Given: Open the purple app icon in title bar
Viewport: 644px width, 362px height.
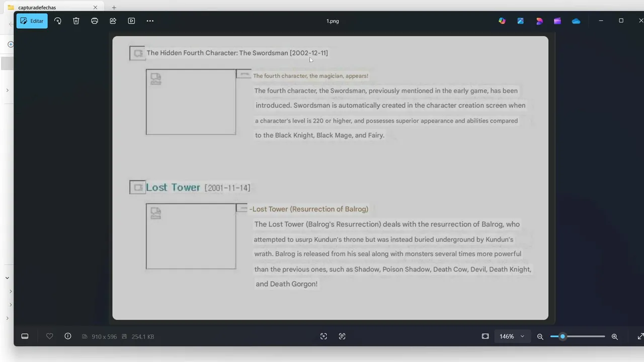Looking at the screenshot, I should click(557, 21).
